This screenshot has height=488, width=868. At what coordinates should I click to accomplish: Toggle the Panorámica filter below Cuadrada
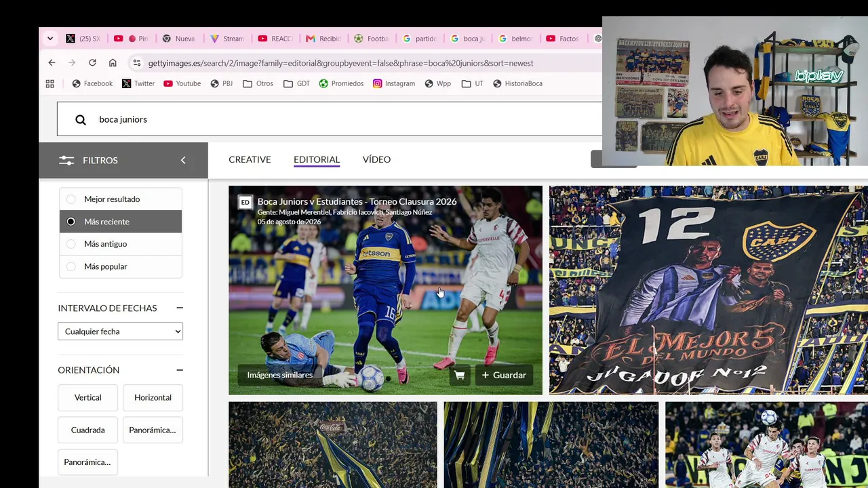click(87, 462)
